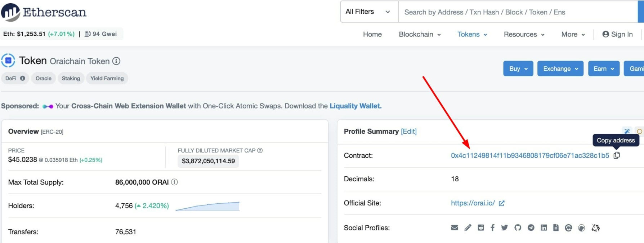Click the Staking tag

pos(71,78)
